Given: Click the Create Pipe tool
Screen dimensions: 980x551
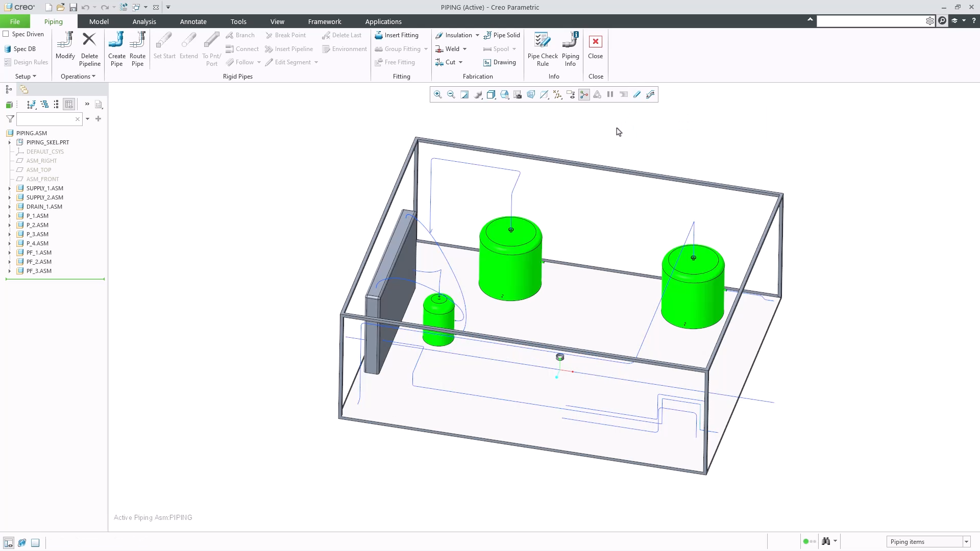Looking at the screenshot, I should (116, 49).
